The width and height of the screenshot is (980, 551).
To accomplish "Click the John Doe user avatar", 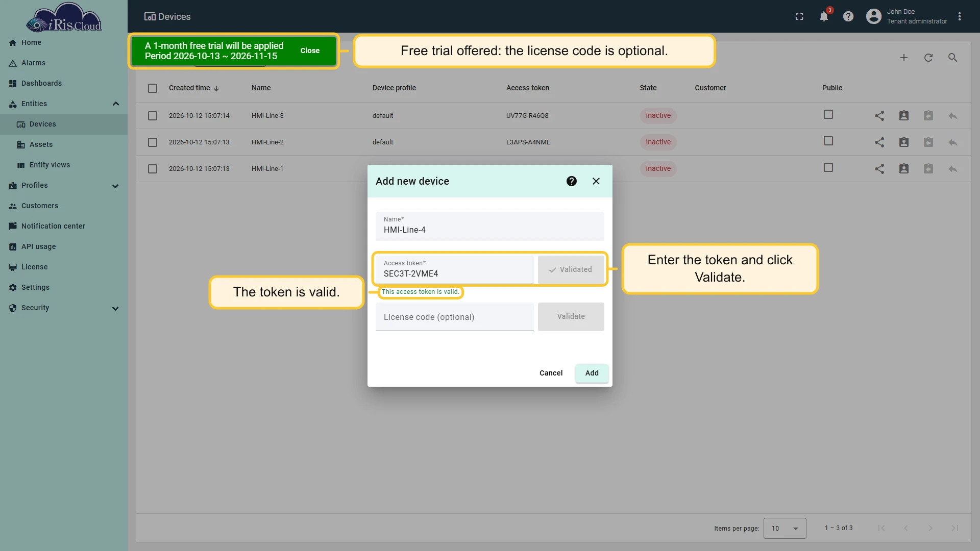I will (874, 17).
